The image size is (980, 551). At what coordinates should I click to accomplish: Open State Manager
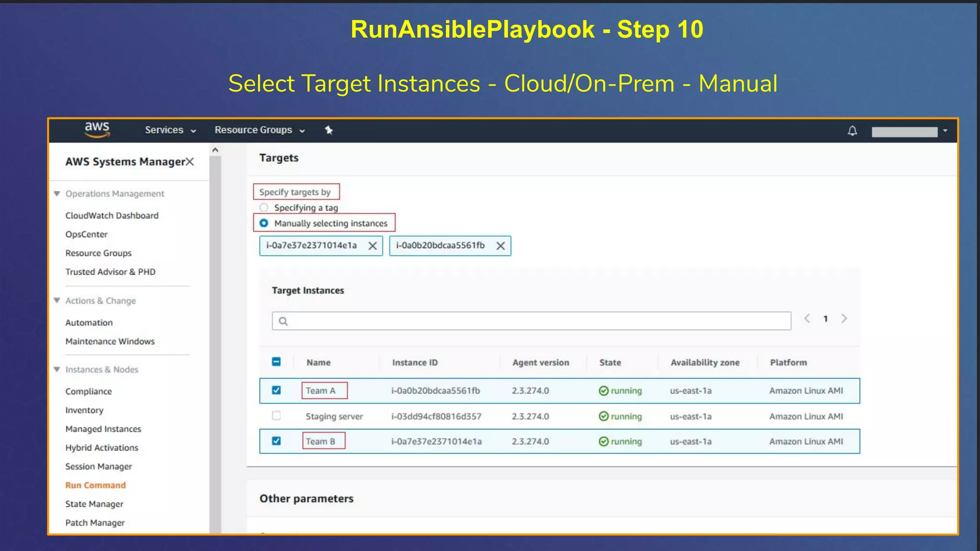click(94, 504)
